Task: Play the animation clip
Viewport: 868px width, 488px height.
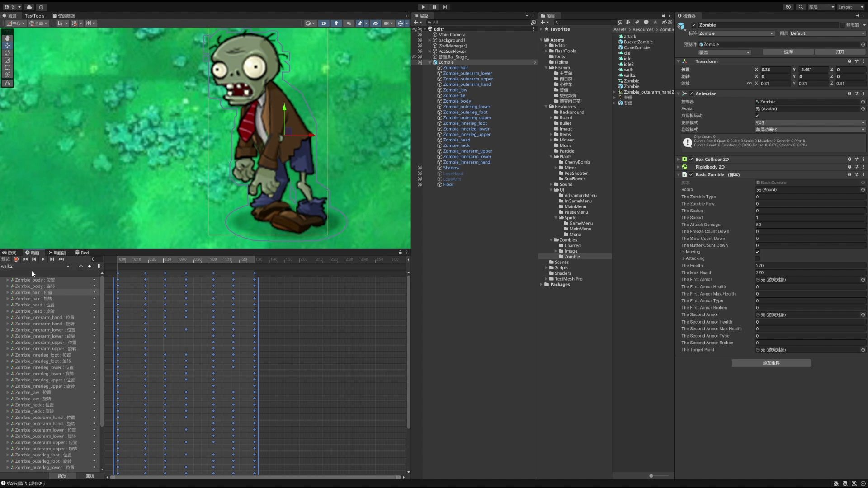Action: coord(43,259)
